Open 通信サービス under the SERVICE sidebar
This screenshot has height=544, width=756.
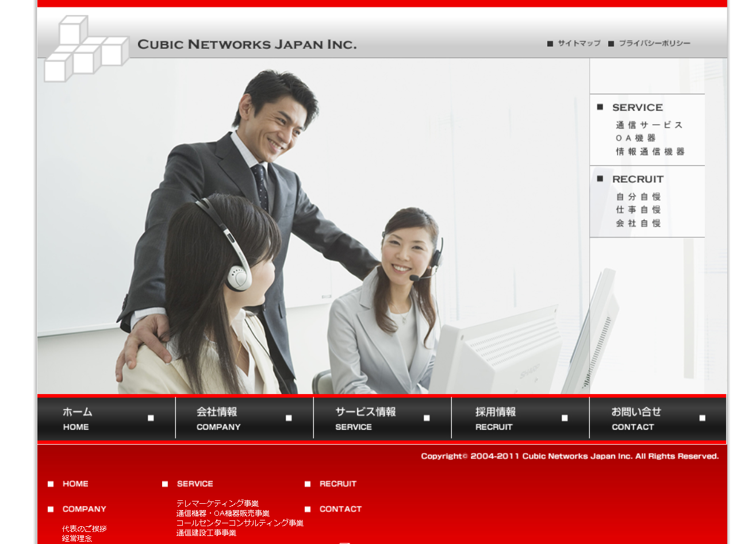point(650,124)
